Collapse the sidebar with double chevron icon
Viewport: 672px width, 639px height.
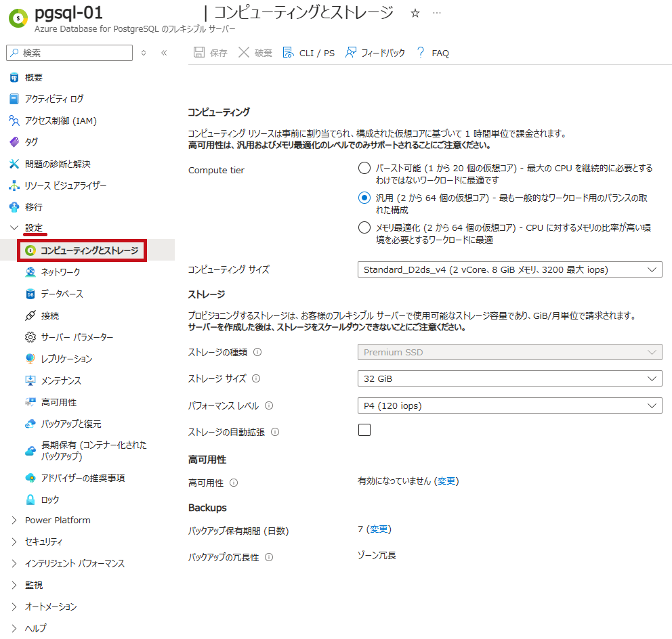click(164, 53)
